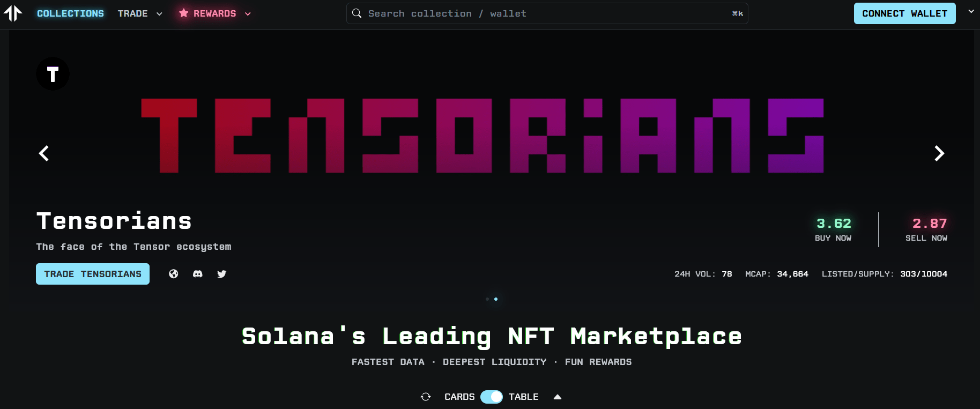Screen dimensions: 980x409
Task: Go to next carousel slide arrow
Action: pyautogui.click(x=939, y=153)
